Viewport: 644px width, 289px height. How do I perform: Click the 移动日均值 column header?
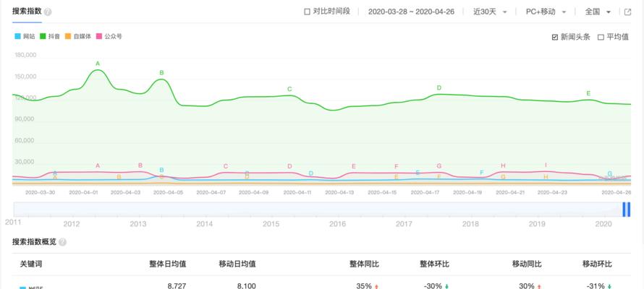tap(238, 264)
